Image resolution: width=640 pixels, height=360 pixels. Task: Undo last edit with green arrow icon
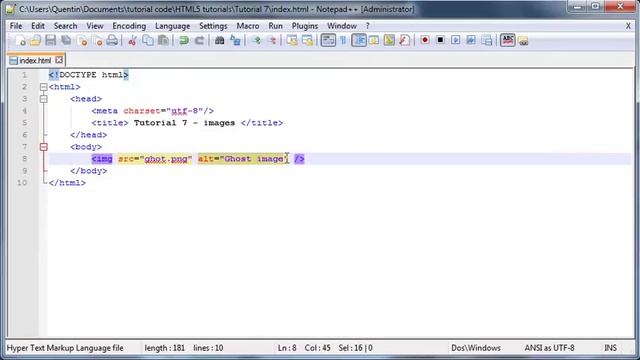184,40
